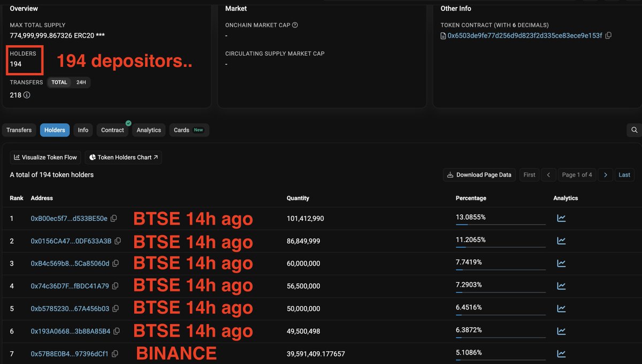The width and height of the screenshot is (642, 364).
Task: Open token contract 0x6503de9f...e153f link
Action: coord(525,36)
